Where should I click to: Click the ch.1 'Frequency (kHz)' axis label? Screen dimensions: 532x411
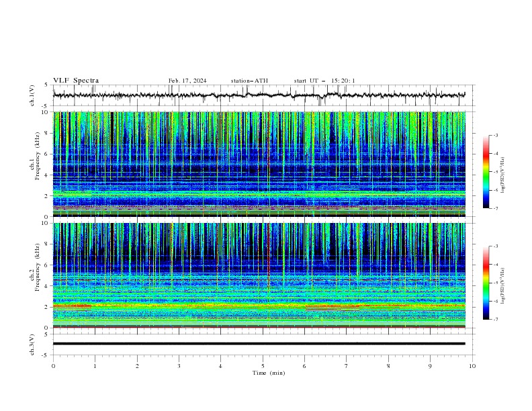tap(37, 156)
